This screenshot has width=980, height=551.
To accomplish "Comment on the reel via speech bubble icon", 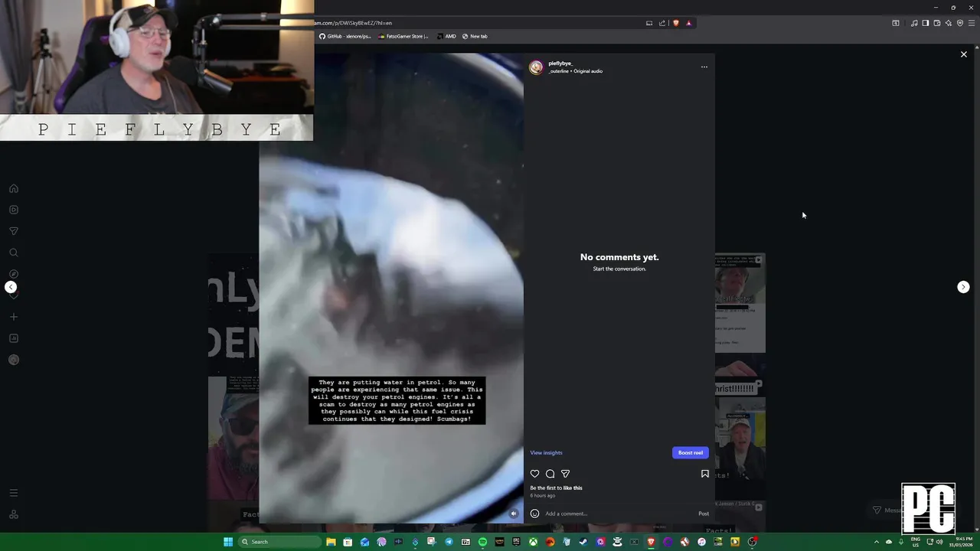I will pos(550,474).
